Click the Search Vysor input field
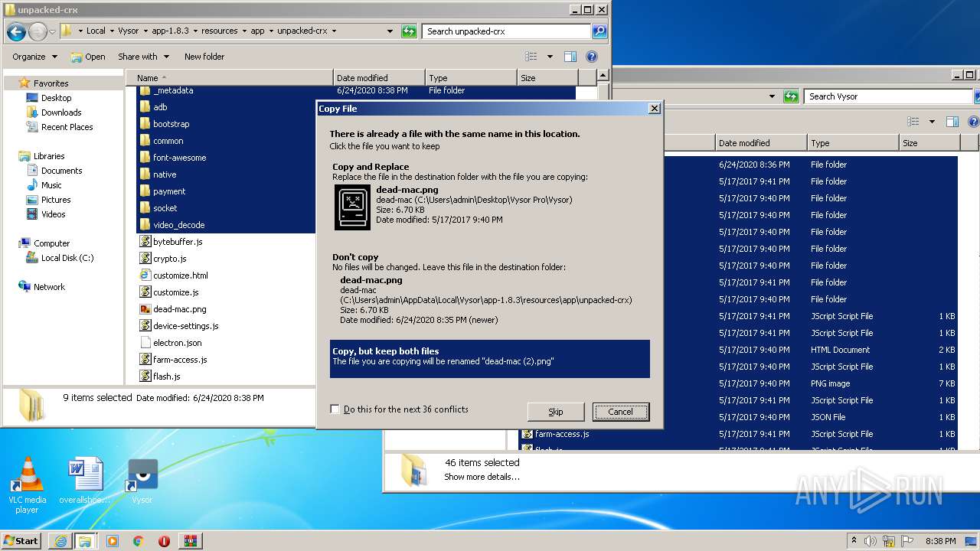This screenshot has height=551, width=980. [x=888, y=96]
